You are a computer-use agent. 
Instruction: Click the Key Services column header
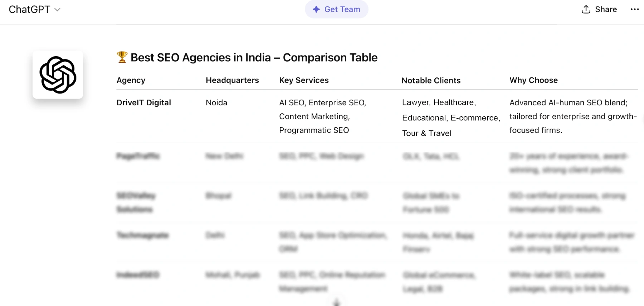[304, 80]
